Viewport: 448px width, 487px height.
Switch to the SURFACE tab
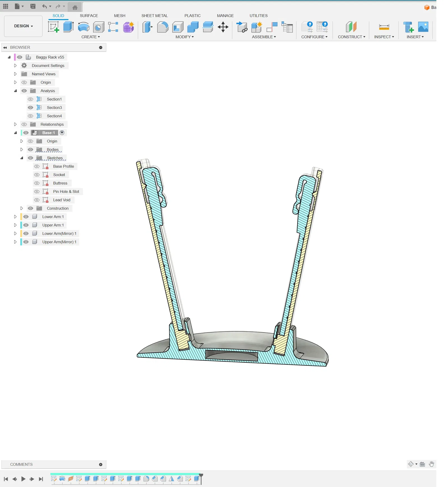(89, 16)
